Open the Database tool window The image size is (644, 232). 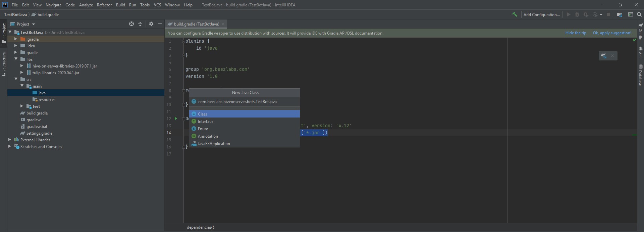[640, 75]
